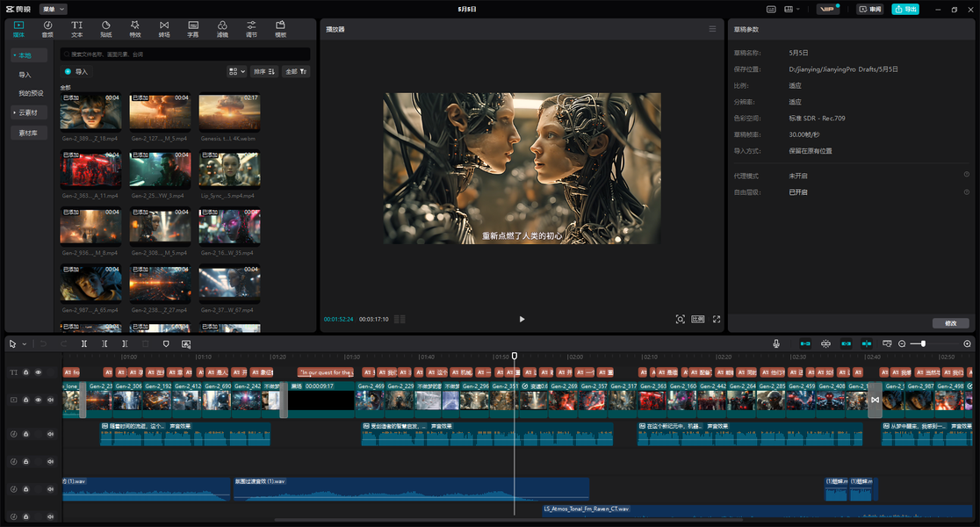Open the 菜单 menu dropdown
Image resolution: width=980 pixels, height=527 pixels.
tap(53, 9)
